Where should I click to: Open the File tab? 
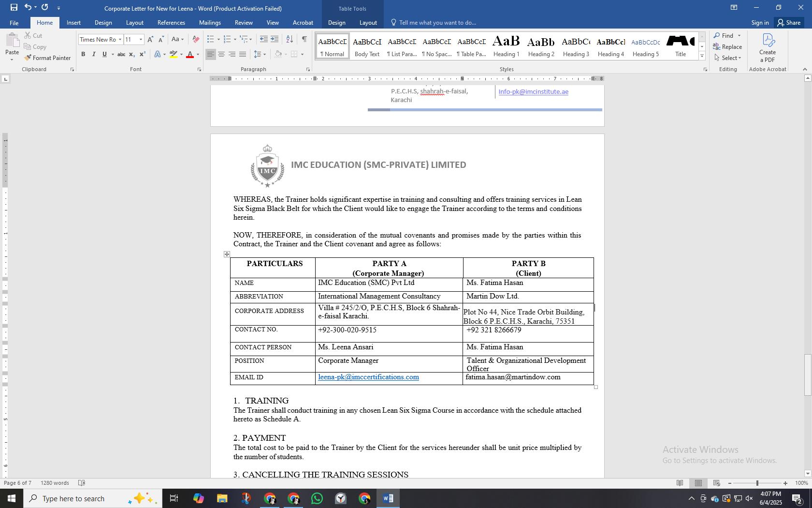pos(14,23)
